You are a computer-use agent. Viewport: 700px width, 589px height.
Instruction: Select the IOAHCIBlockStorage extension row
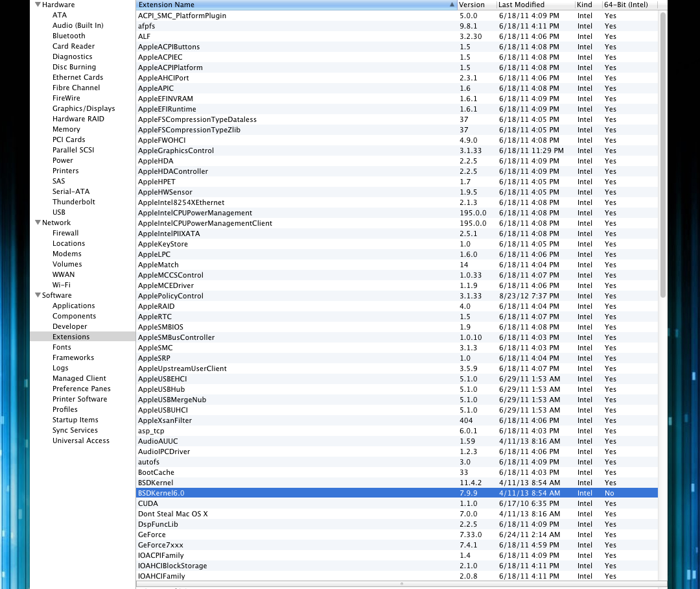tap(397, 566)
